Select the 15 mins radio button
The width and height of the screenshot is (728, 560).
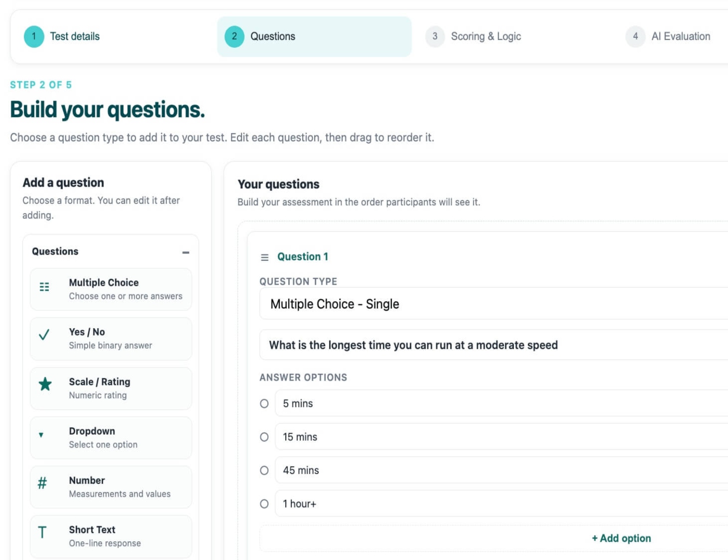[x=264, y=437]
